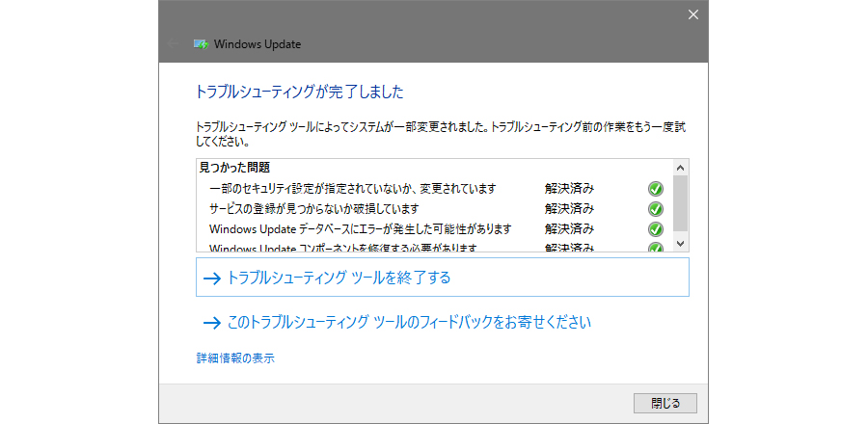Viewport: 868px width, 424px height.
Task: Click the scroll up arrow in issues list
Action: [680, 167]
